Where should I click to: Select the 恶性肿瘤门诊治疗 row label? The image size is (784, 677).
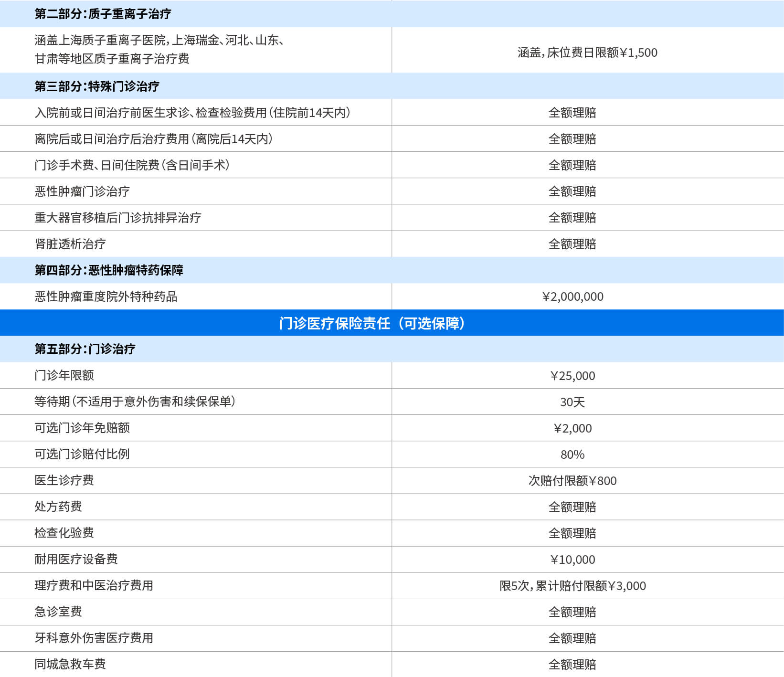coord(82,191)
